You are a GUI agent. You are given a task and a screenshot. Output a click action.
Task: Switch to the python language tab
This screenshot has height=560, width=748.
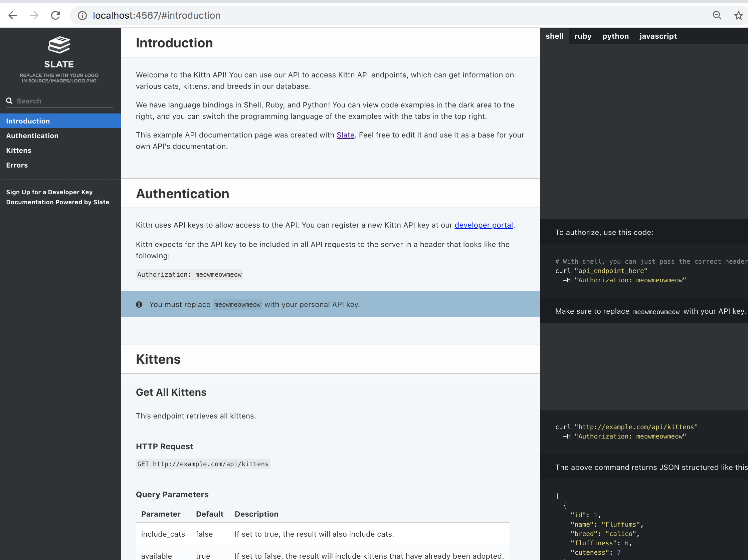click(615, 36)
